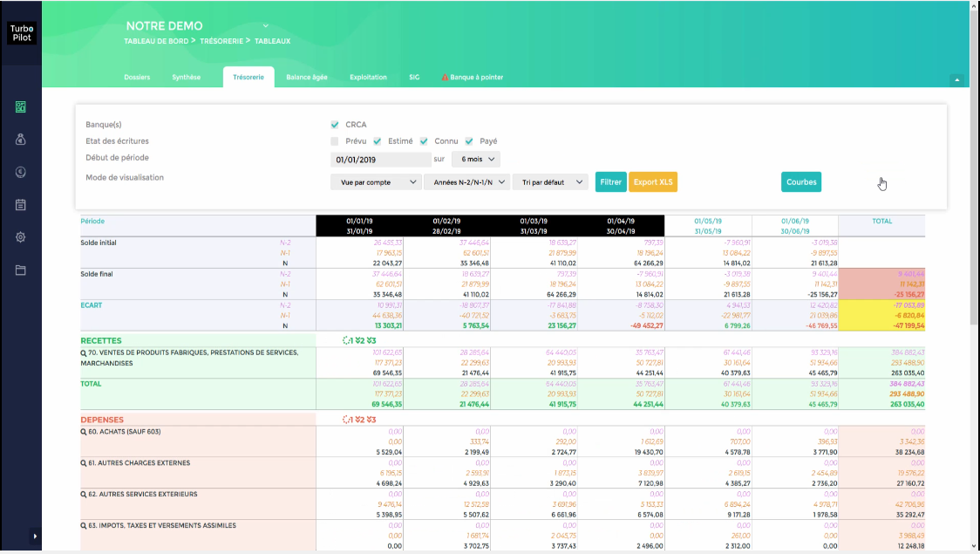Enable the Prévu checkbox

335,141
